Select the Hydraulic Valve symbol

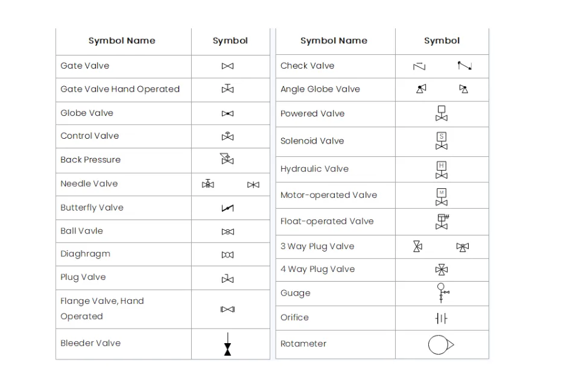point(442,169)
